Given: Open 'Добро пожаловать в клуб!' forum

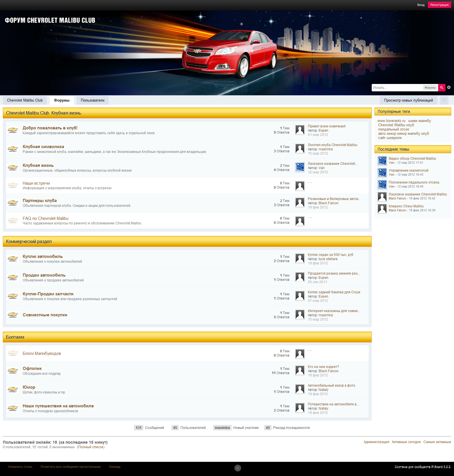Looking at the screenshot, I should pos(50,128).
